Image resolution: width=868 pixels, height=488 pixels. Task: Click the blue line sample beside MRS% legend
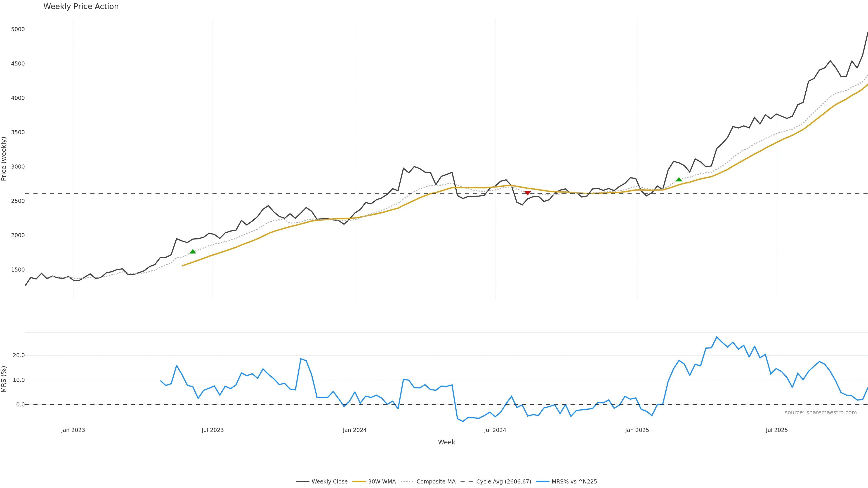coord(542,482)
